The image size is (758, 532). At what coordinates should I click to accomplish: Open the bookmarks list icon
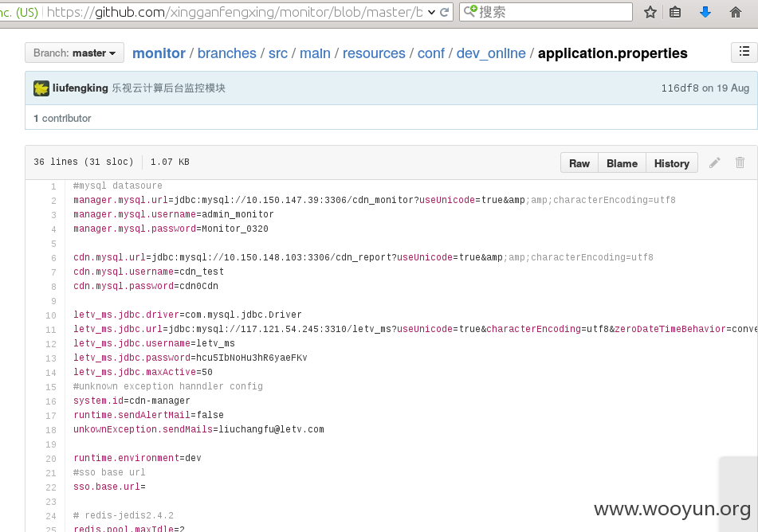[675, 12]
